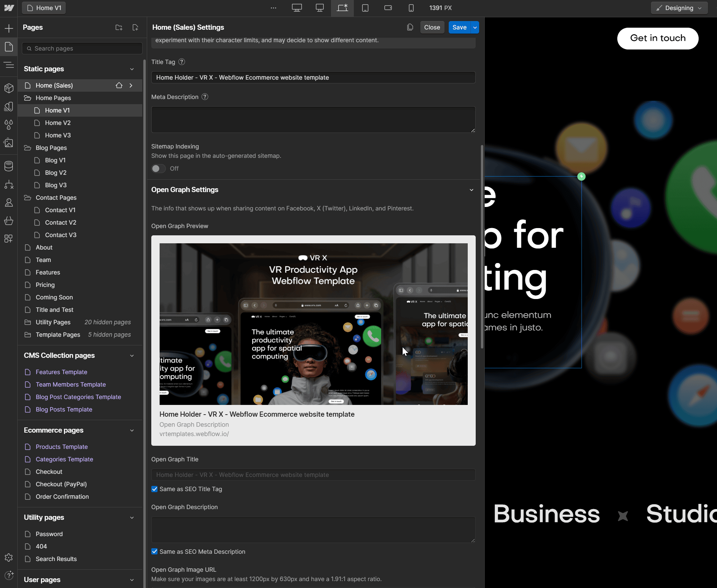This screenshot has width=717, height=588.
Task: Open the Components cube panel
Action: 9,88
